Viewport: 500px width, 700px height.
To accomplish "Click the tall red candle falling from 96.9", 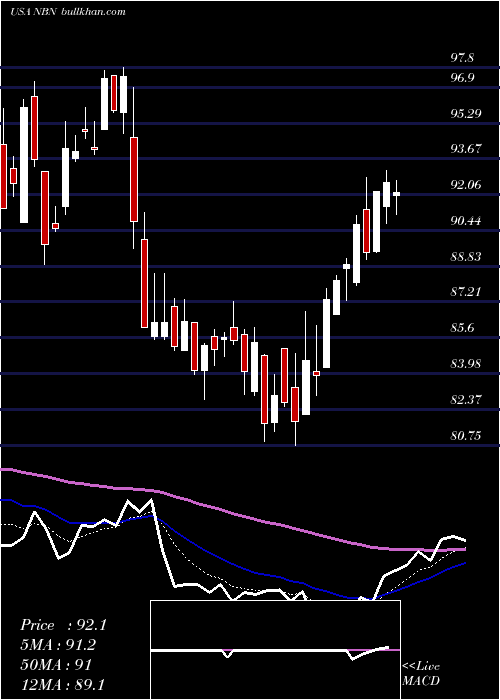I will [x=134, y=179].
